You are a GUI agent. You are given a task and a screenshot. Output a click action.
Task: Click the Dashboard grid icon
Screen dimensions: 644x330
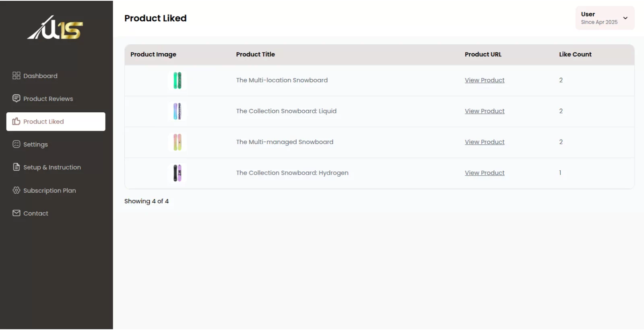[x=16, y=76]
